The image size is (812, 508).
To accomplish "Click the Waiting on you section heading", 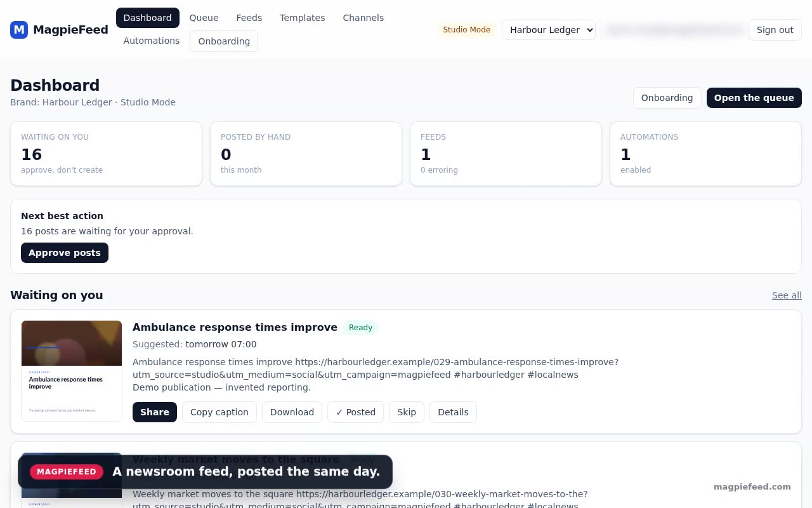I will tap(56, 295).
